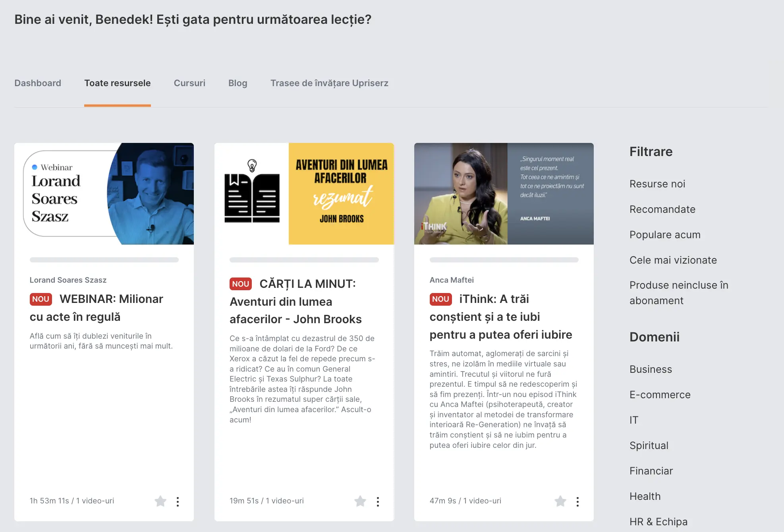This screenshot has width=784, height=532.
Task: Filter by Resurse noi
Action: [657, 184]
